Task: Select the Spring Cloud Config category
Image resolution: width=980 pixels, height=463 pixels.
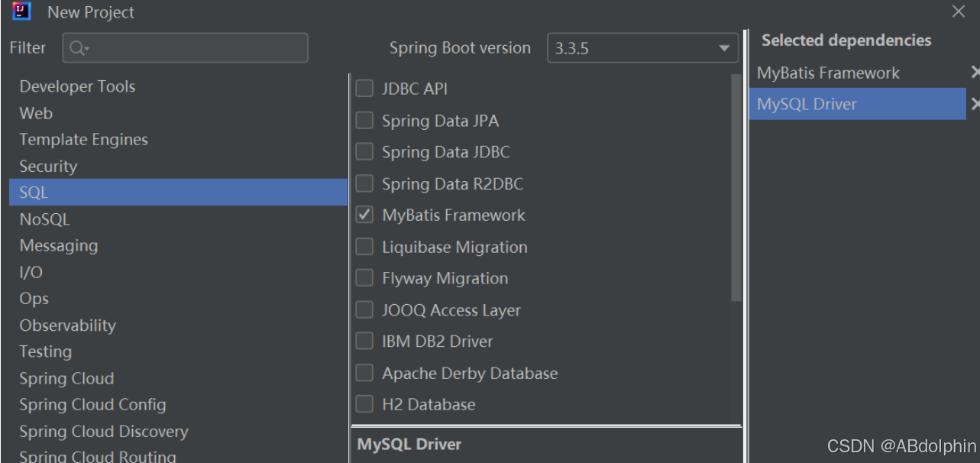Action: [x=178, y=405]
